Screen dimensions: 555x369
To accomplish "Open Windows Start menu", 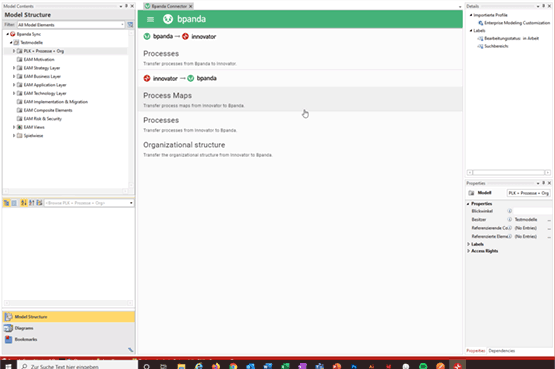I will pyautogui.click(x=8, y=366).
